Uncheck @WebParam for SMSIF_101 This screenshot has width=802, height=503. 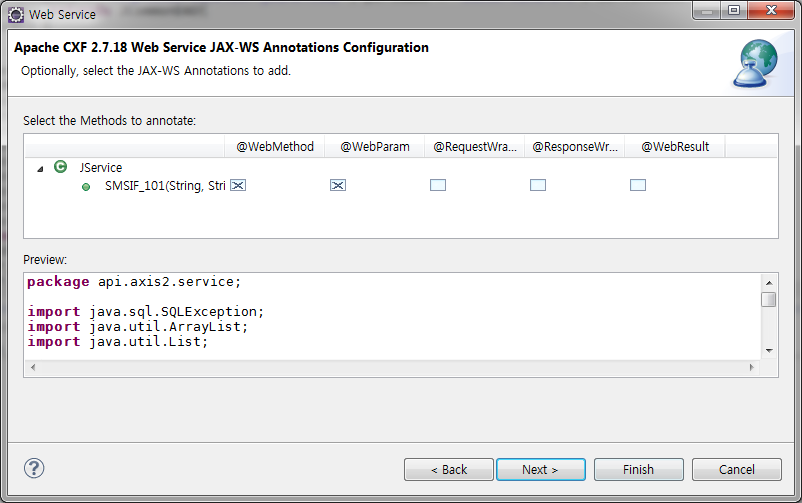click(x=338, y=185)
